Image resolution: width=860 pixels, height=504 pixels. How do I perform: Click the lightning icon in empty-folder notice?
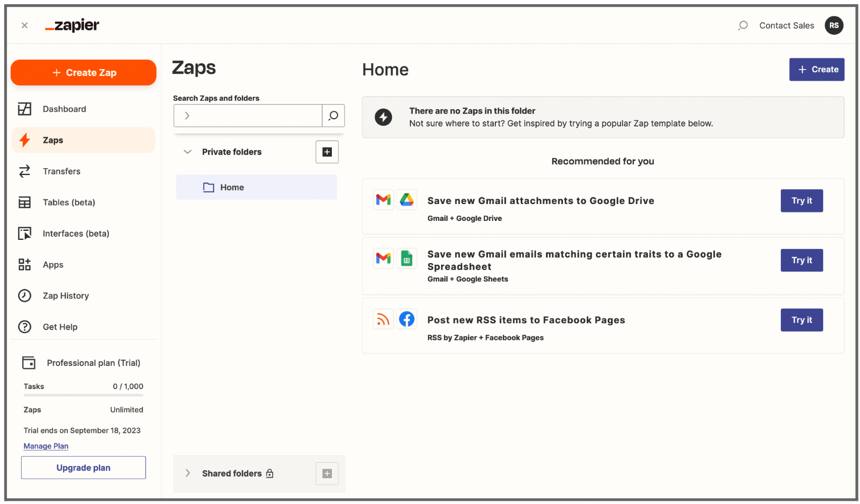pyautogui.click(x=384, y=117)
